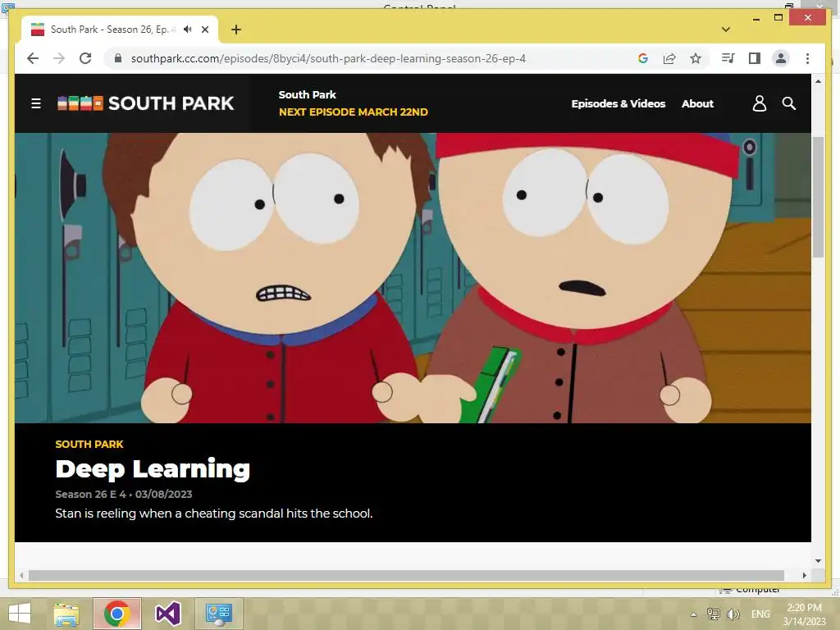Open a new tab with plus button

pos(236,30)
